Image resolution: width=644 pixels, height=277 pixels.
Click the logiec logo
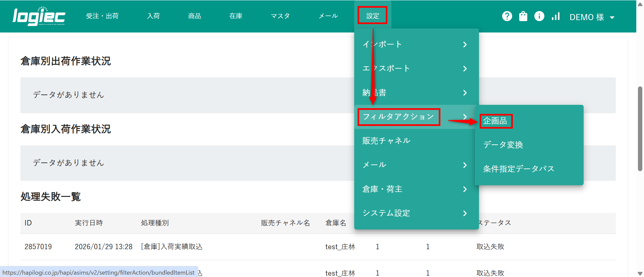(39, 16)
